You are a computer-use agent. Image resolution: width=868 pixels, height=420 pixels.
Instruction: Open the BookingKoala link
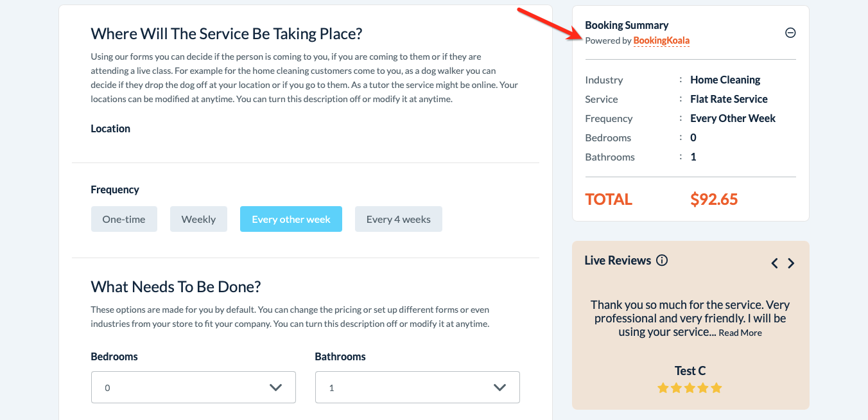(661, 40)
